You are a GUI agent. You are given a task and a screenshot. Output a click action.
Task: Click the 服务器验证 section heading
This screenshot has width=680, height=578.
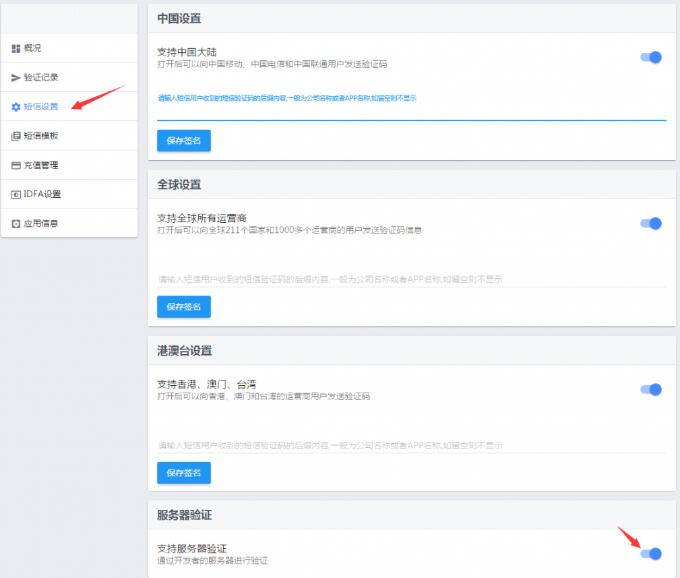coord(185,515)
